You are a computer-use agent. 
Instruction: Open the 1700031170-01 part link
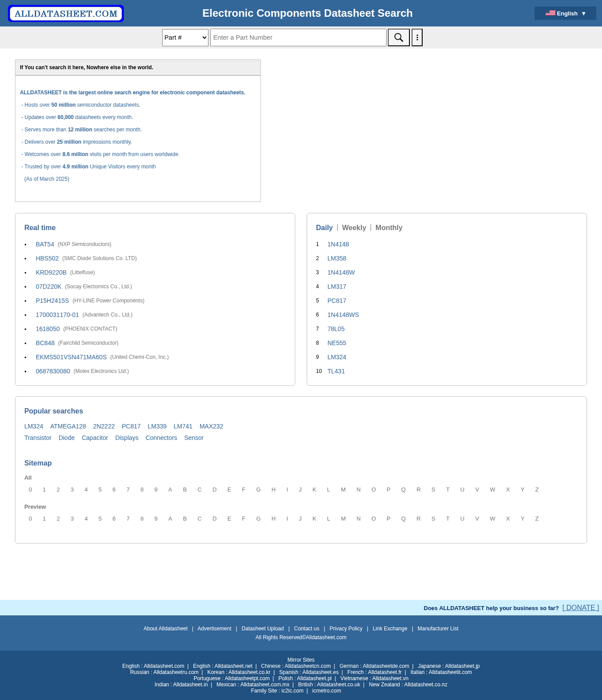pyautogui.click(x=57, y=315)
